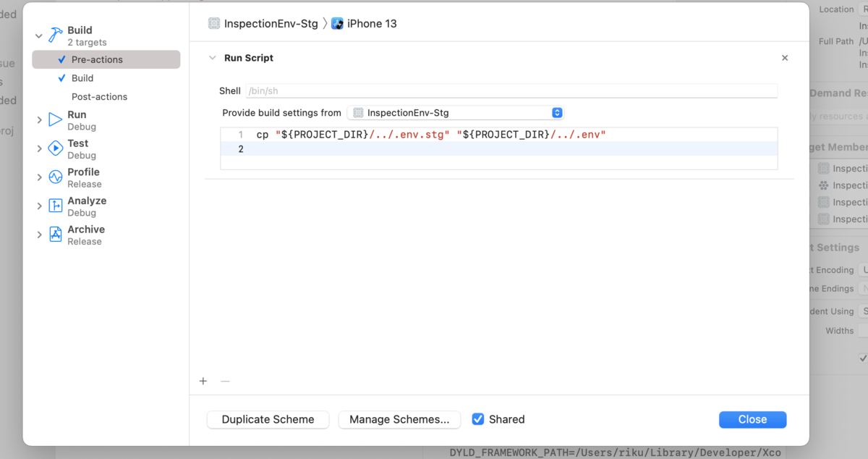Collapse the Run Script disclosure triangle

coord(212,58)
